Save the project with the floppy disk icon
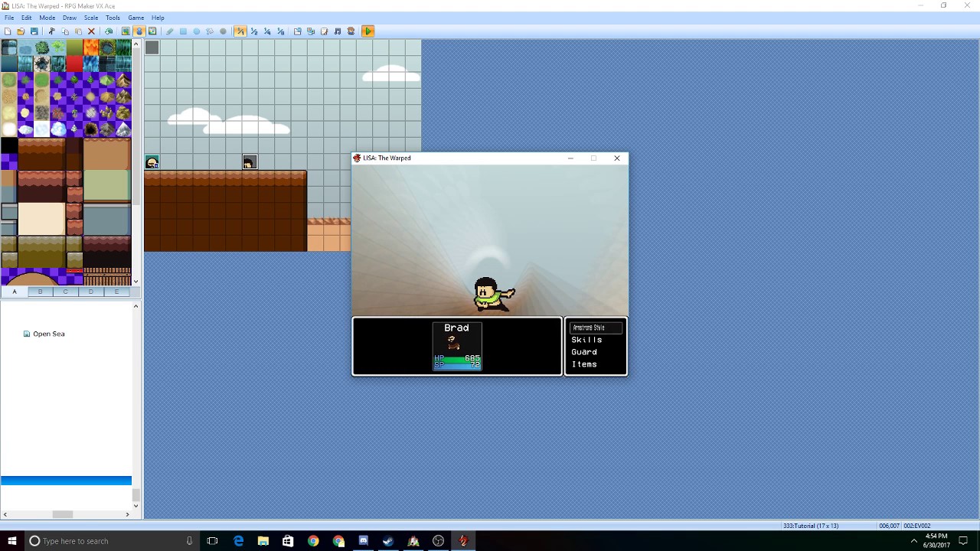 tap(34, 31)
